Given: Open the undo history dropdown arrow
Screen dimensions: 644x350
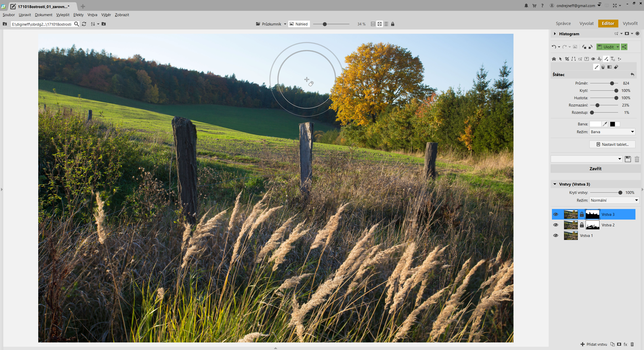Looking at the screenshot, I should [559, 47].
